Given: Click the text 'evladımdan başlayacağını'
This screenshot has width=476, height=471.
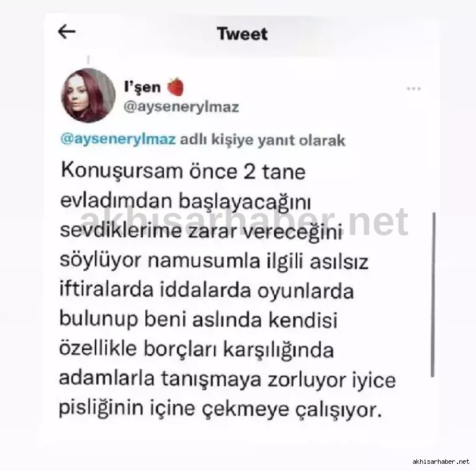Looking at the screenshot, I should [186, 201].
